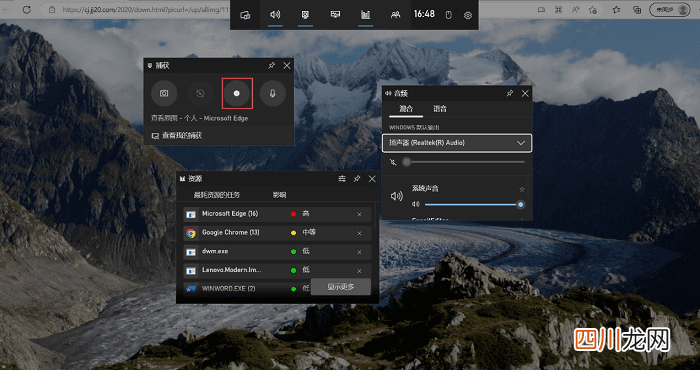Click the Microsoft Edge red high-impact indicator
The width and height of the screenshot is (700, 370).
[x=293, y=214]
